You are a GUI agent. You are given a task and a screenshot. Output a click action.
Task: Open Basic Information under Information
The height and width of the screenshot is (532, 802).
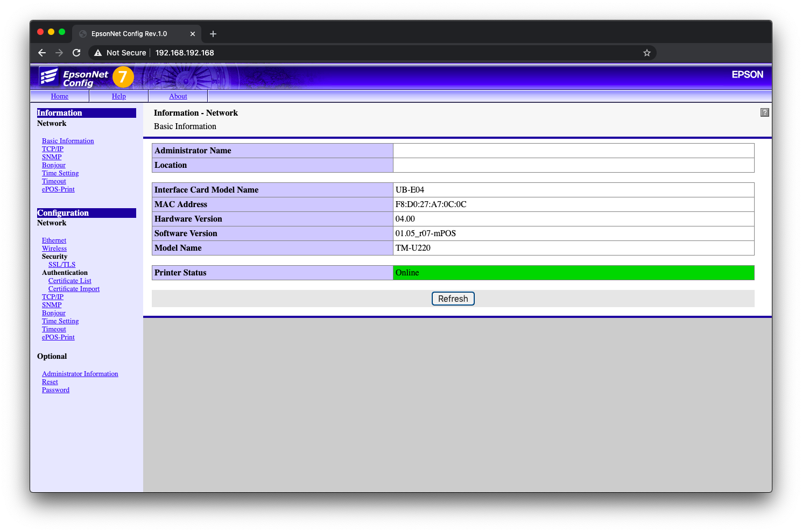click(68, 141)
